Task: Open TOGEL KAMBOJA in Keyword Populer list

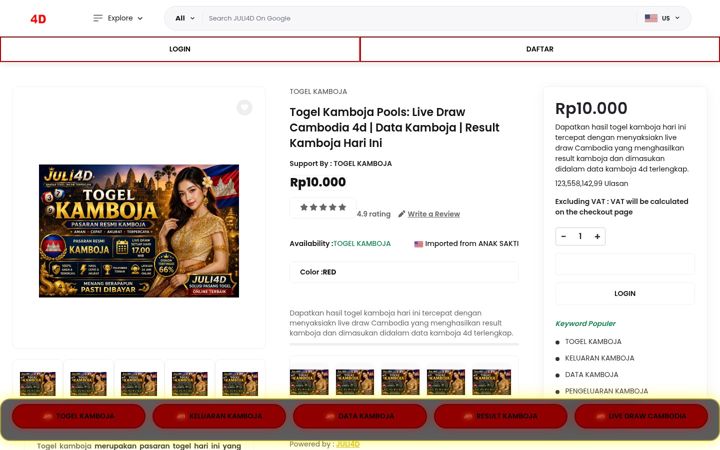Action: [x=593, y=342]
